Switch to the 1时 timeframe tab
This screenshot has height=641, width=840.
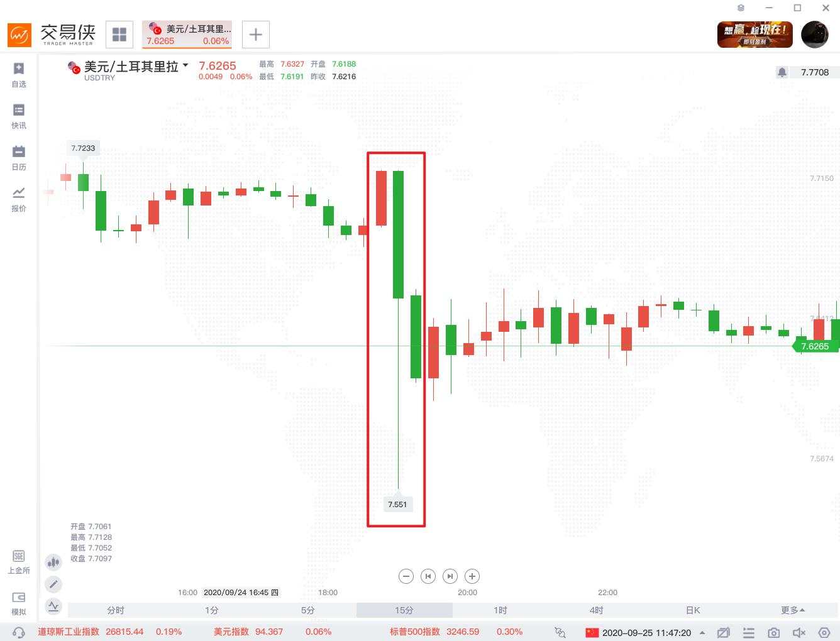point(500,610)
